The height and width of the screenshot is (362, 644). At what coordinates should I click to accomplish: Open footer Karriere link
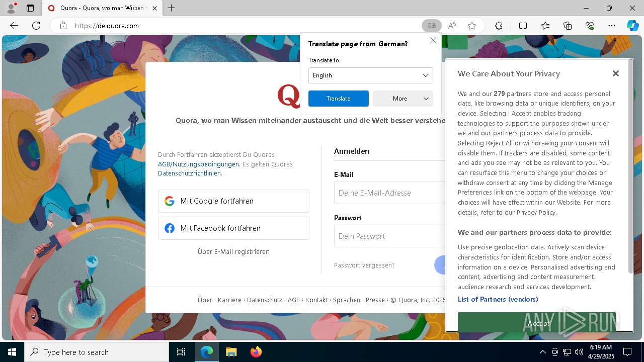point(229,300)
